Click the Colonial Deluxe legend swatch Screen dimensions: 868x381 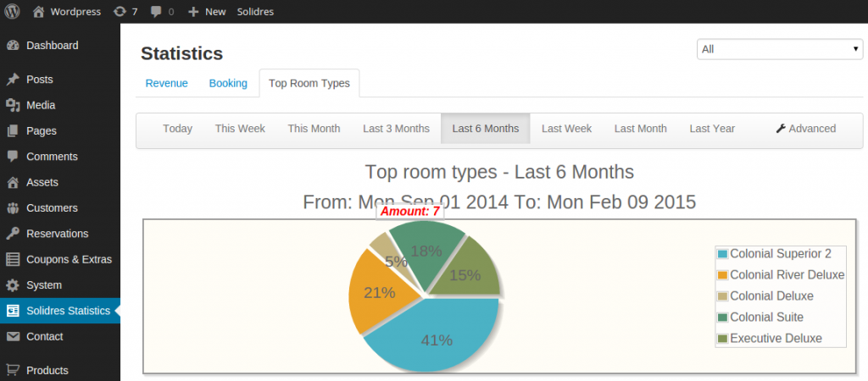722,296
